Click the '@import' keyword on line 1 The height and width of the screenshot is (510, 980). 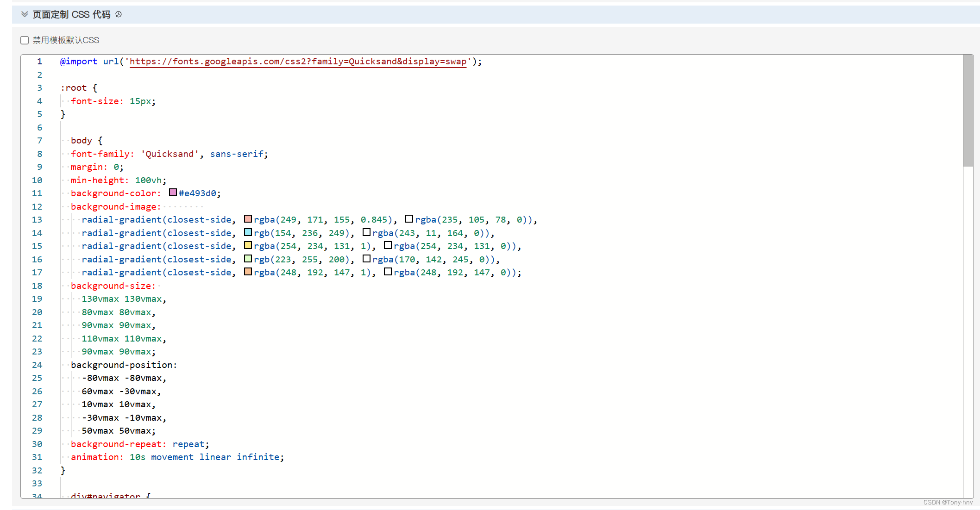[x=79, y=62]
